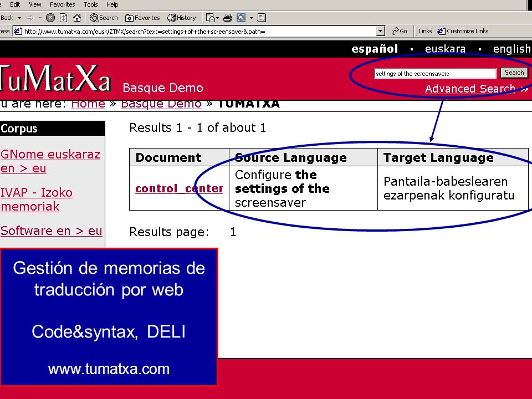Click the Basque Demo breadcrumb link

pyautogui.click(x=161, y=104)
